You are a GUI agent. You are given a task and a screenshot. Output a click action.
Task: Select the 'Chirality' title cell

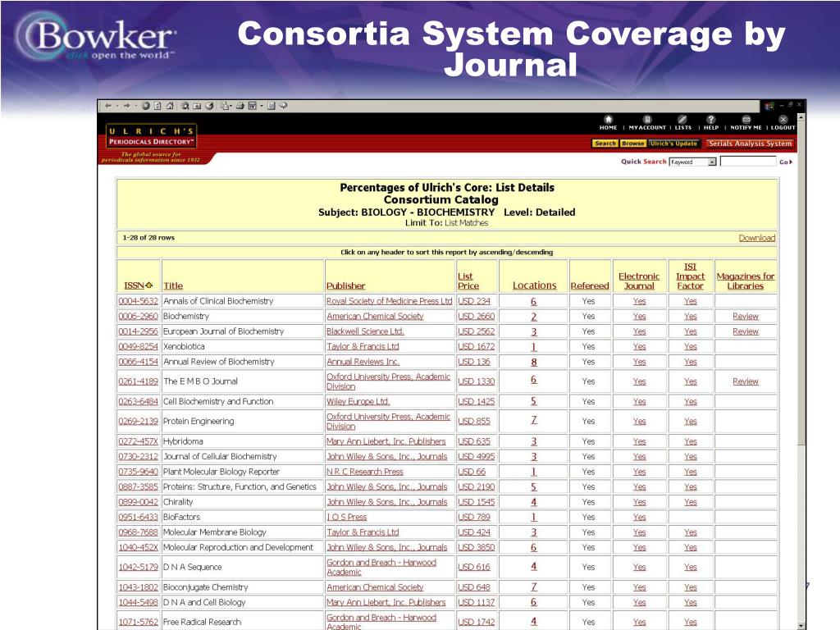tap(243, 502)
